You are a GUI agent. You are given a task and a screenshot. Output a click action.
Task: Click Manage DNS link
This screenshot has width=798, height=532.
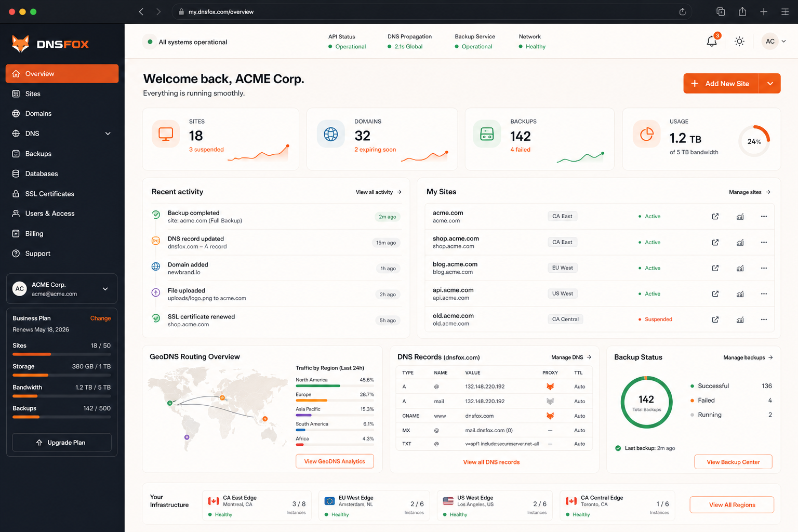point(571,357)
